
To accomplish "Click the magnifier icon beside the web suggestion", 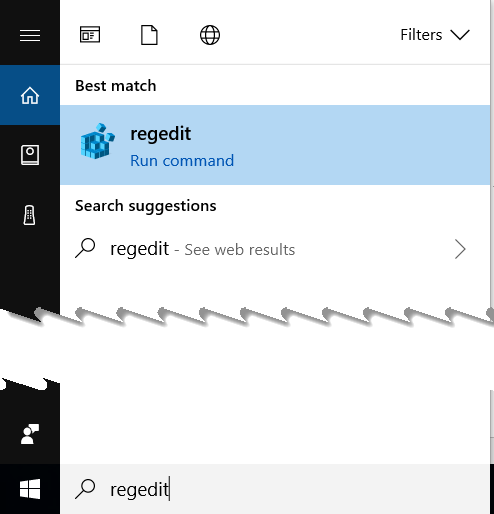I will pyautogui.click(x=85, y=248).
